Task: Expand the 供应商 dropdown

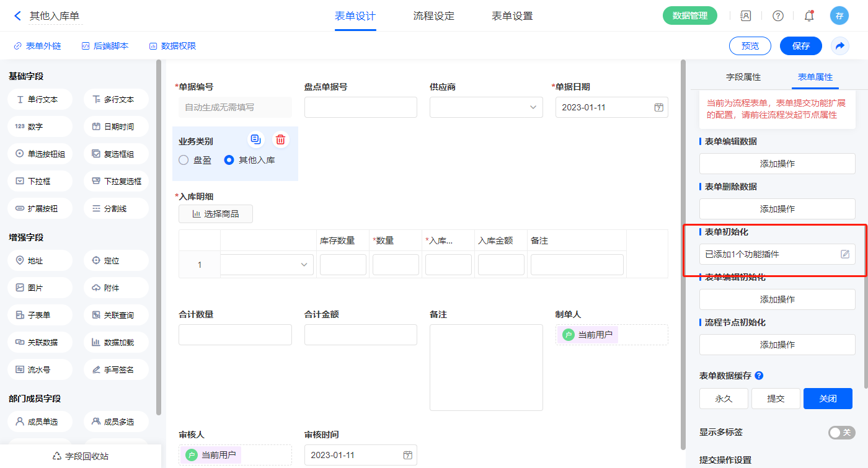Action: pyautogui.click(x=533, y=107)
